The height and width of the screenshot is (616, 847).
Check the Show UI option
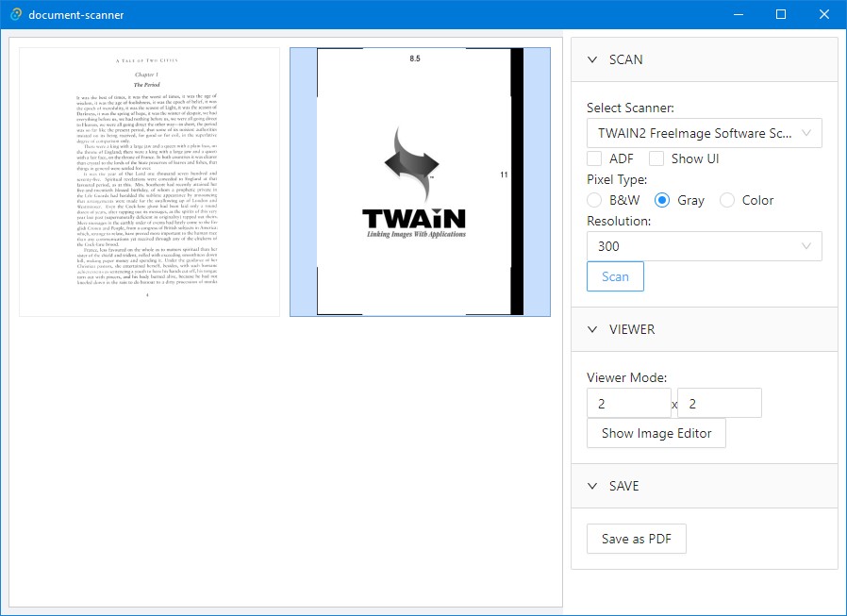pos(656,158)
